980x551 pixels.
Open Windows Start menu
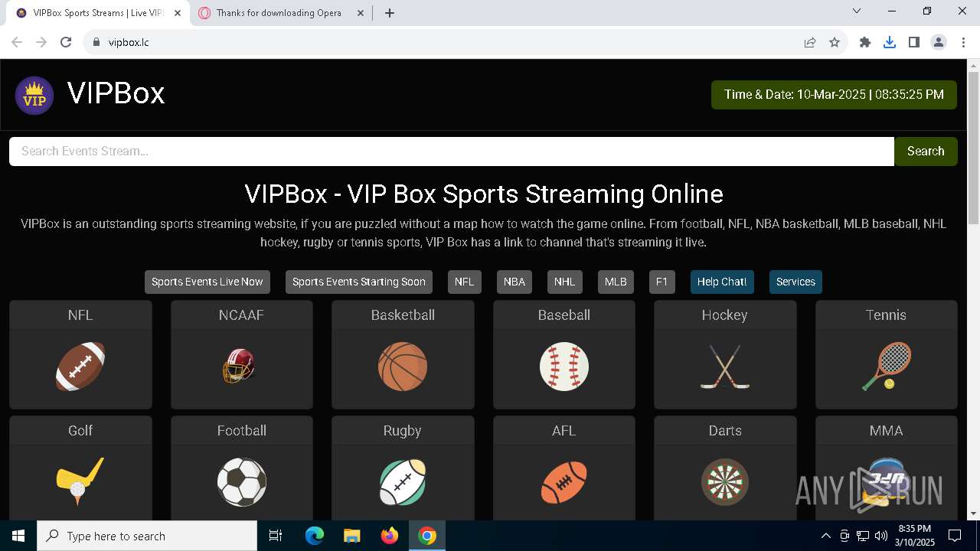pyautogui.click(x=18, y=536)
